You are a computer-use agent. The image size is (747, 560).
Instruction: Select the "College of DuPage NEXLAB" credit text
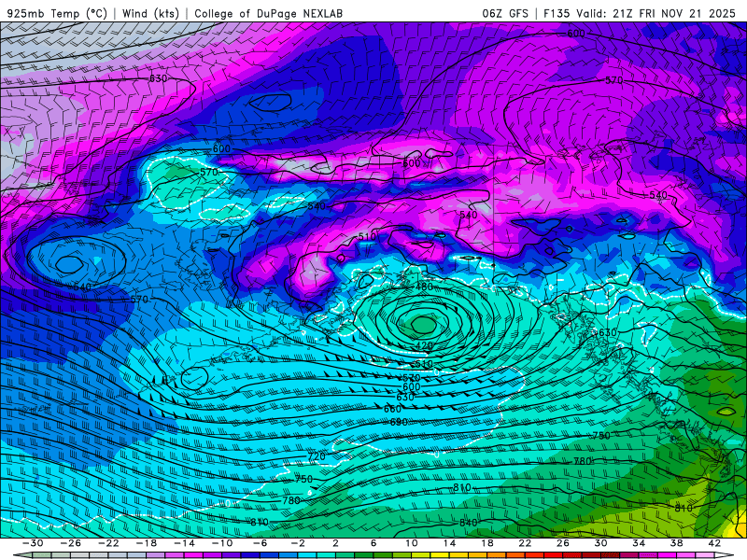tap(268, 13)
